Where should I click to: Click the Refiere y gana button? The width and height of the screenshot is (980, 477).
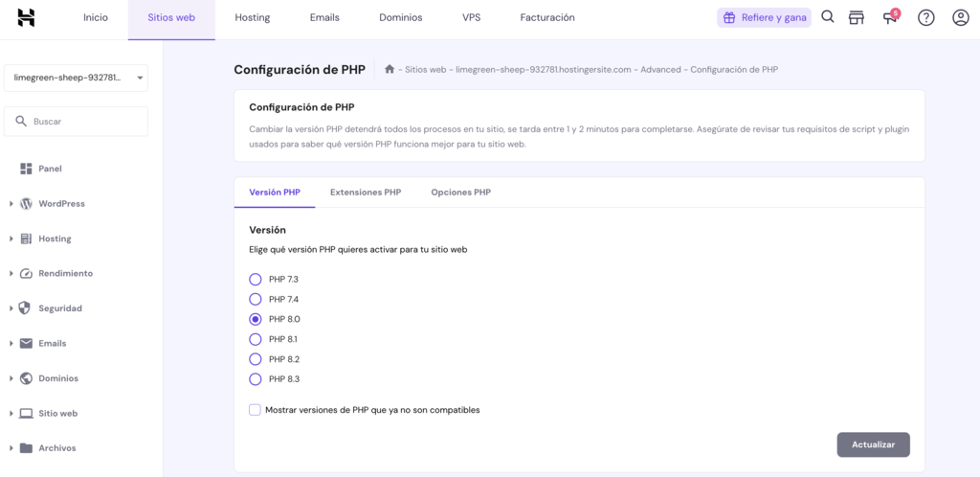764,17
